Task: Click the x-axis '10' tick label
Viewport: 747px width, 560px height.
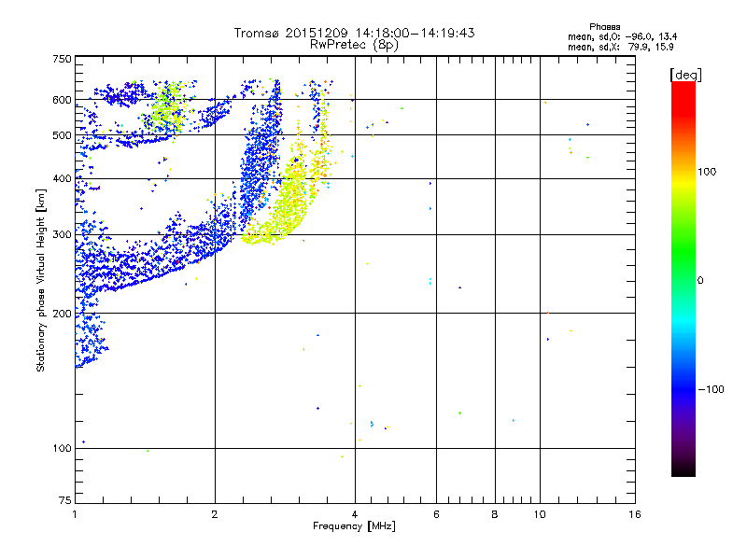Action: tap(540, 514)
